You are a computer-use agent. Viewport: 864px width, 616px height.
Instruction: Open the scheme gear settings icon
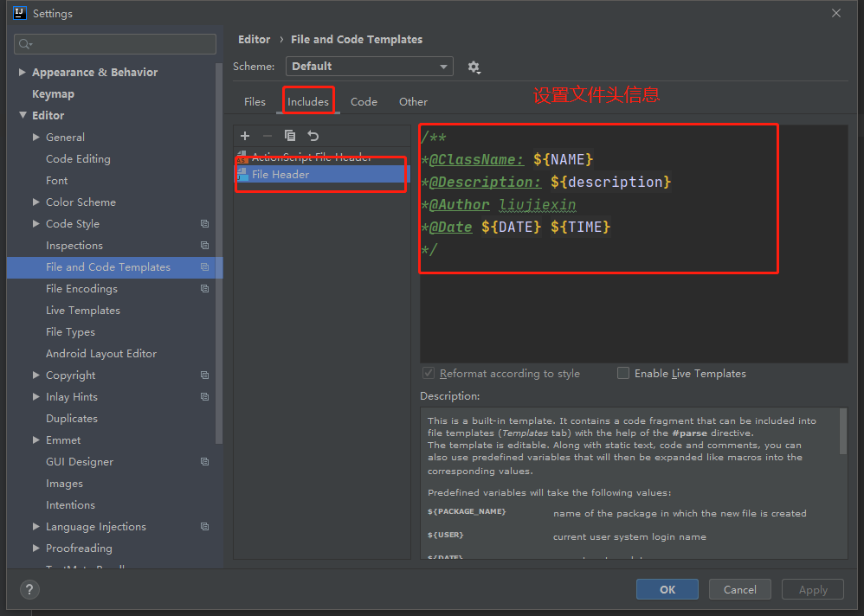[x=474, y=67]
